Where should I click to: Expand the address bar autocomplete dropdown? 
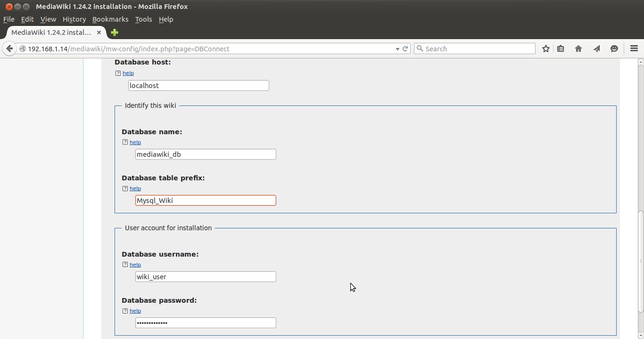click(397, 48)
